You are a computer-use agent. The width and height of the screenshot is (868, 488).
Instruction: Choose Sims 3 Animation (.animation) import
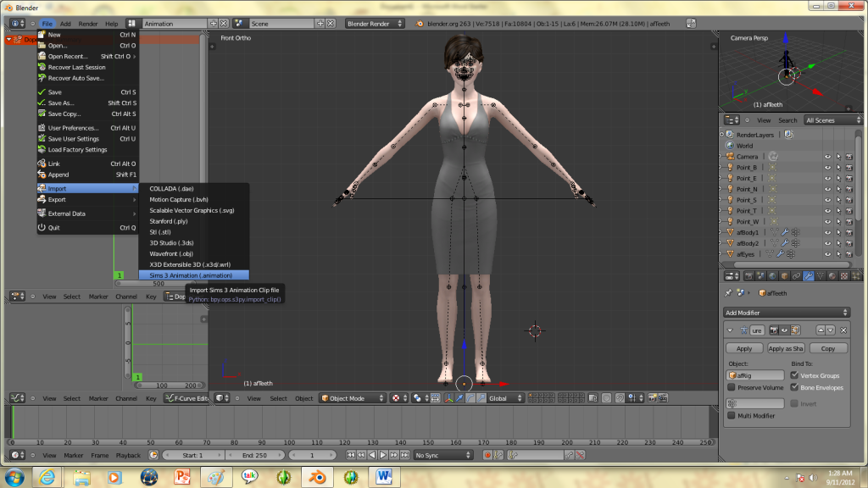click(x=194, y=275)
